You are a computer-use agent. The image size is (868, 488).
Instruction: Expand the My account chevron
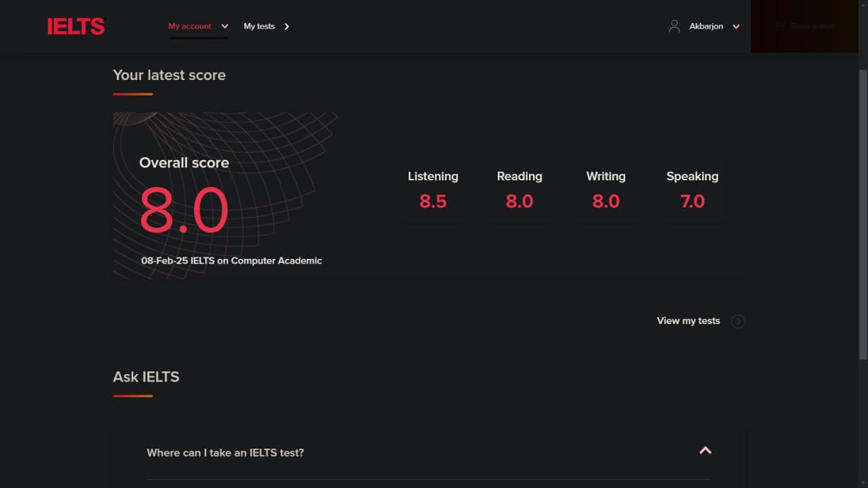pos(224,26)
